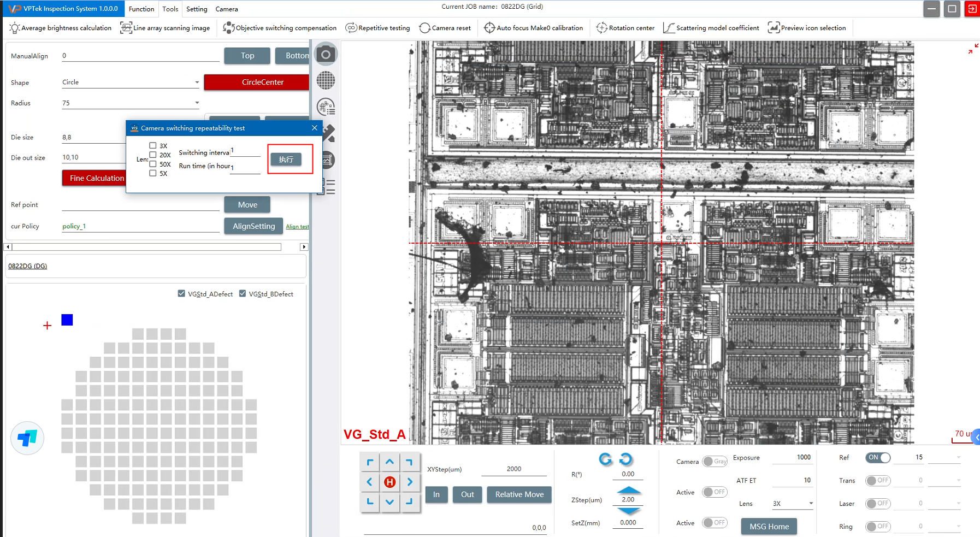Jog stage to lower-left corner
This screenshot has width=980, height=537.
point(370,501)
